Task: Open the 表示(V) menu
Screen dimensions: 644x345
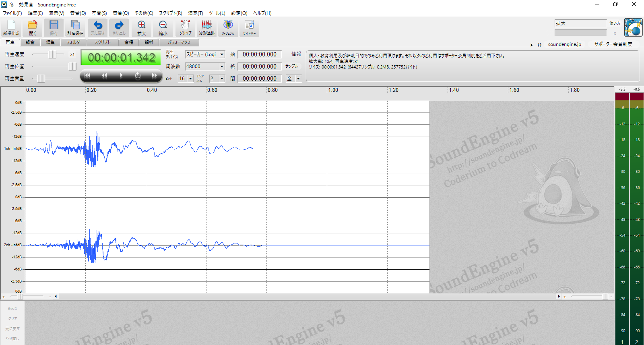Action: tap(56, 13)
